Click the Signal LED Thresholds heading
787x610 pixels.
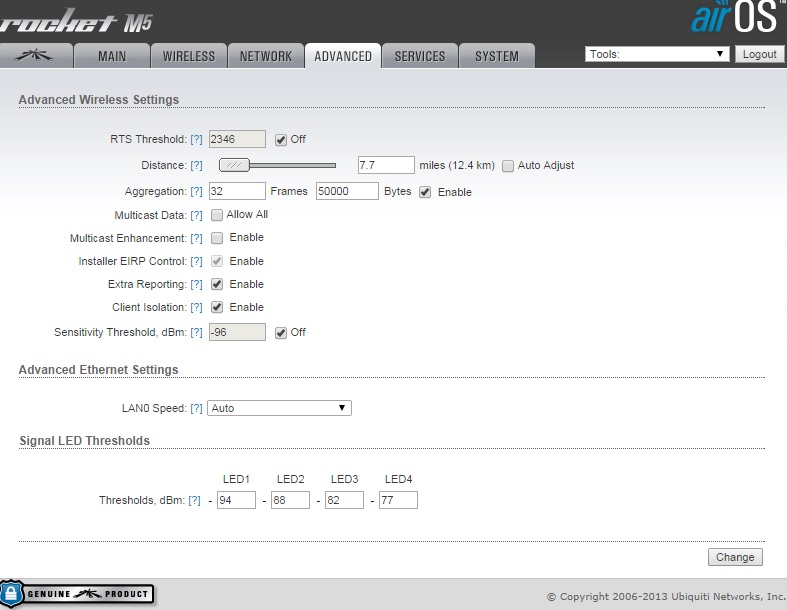coord(84,440)
